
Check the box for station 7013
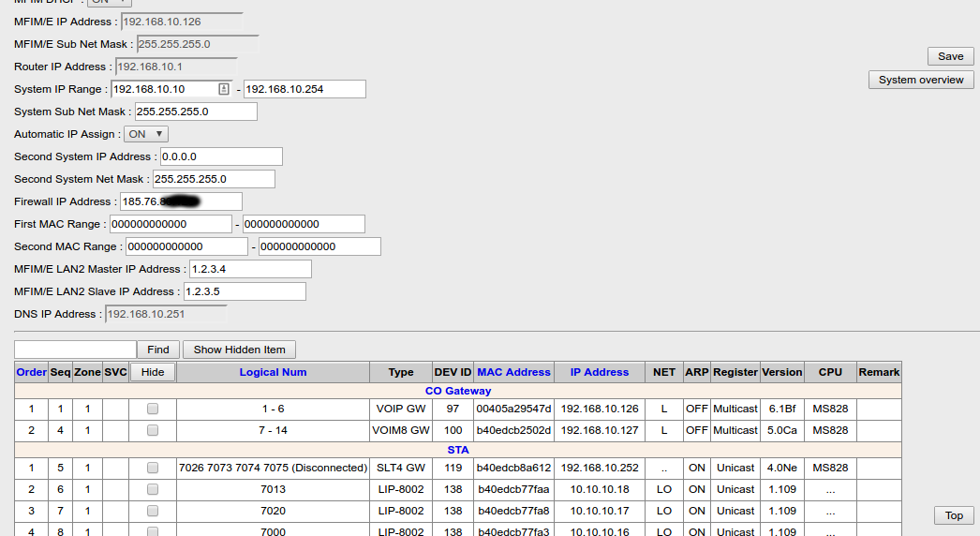coord(153,489)
